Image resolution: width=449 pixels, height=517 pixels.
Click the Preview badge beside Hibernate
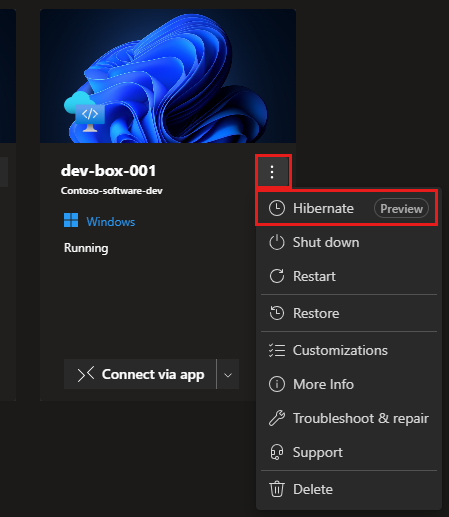(401, 209)
